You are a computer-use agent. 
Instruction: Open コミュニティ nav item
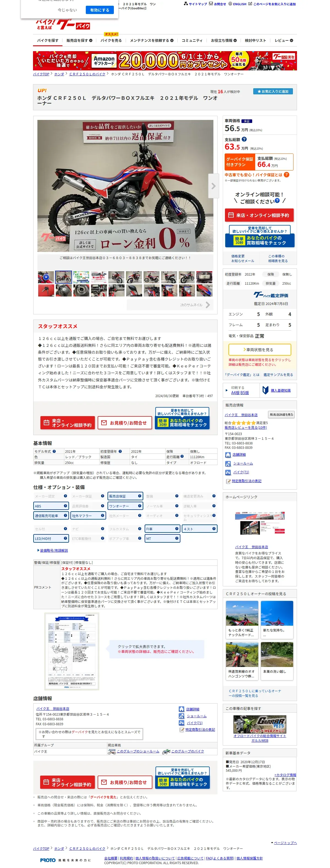[x=192, y=40]
